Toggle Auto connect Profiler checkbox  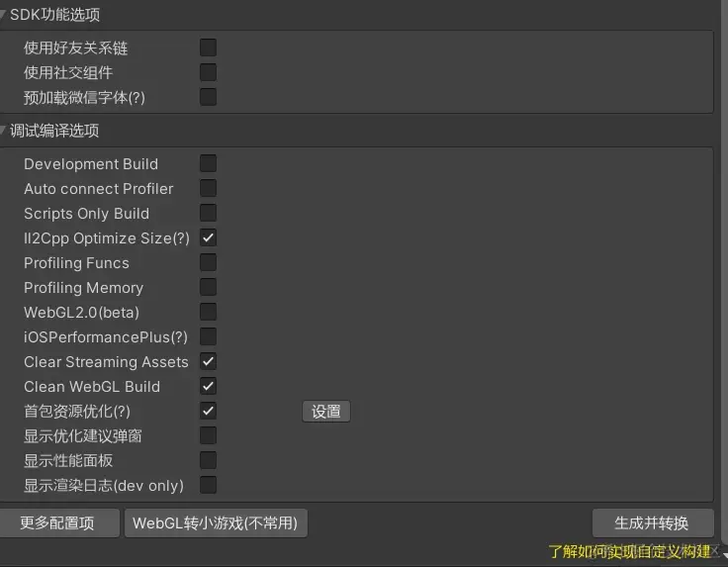208,188
